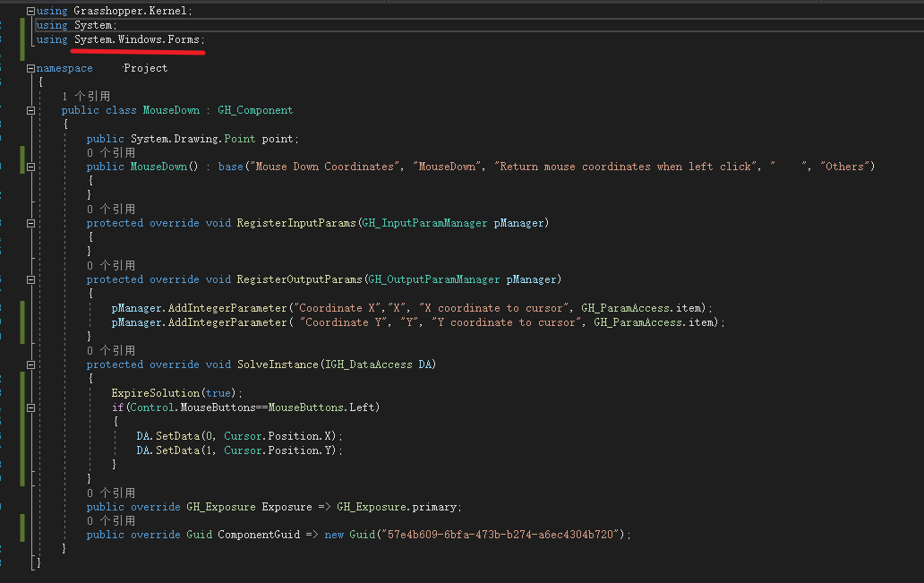This screenshot has height=583, width=924.
Task: Collapse the SolveInstance method
Action: click(x=30, y=364)
